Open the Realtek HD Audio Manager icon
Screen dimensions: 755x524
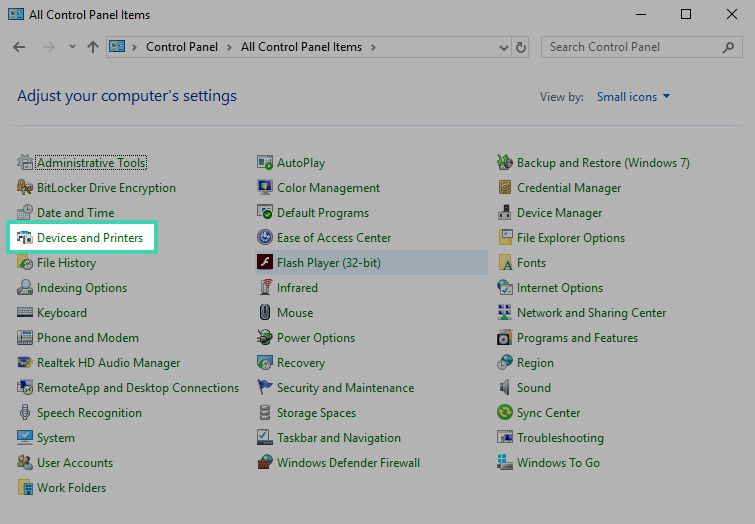tap(25, 363)
